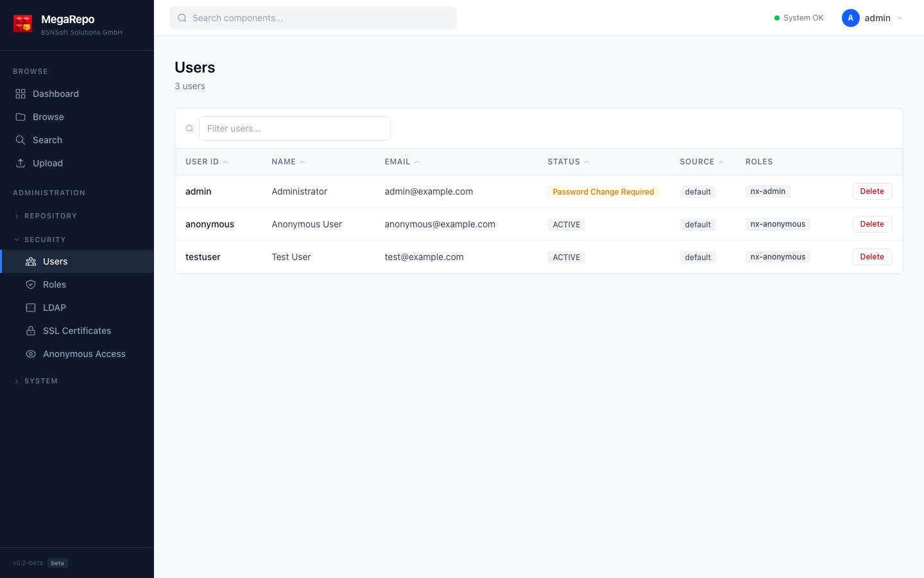
Task: Open the Roles shield icon
Action: point(31,284)
